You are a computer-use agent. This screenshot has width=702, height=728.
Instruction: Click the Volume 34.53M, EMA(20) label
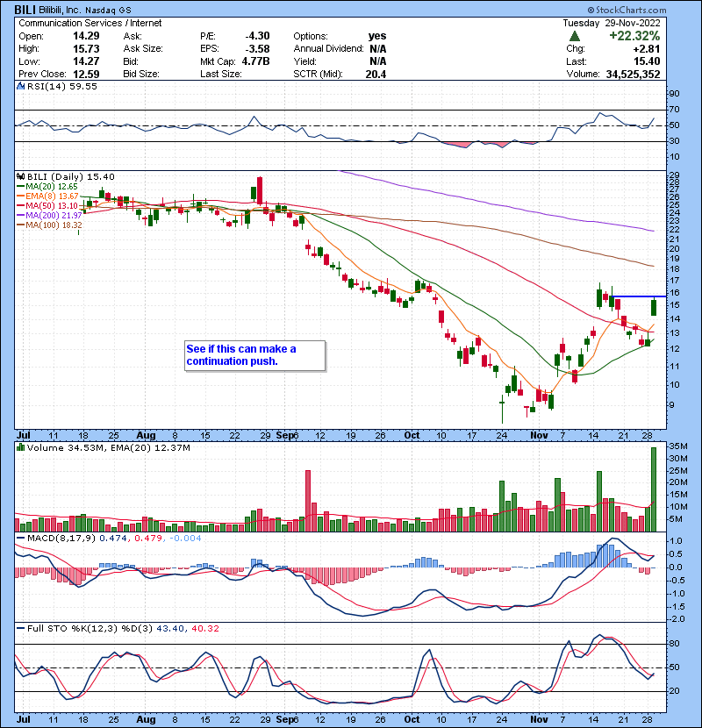click(108, 447)
